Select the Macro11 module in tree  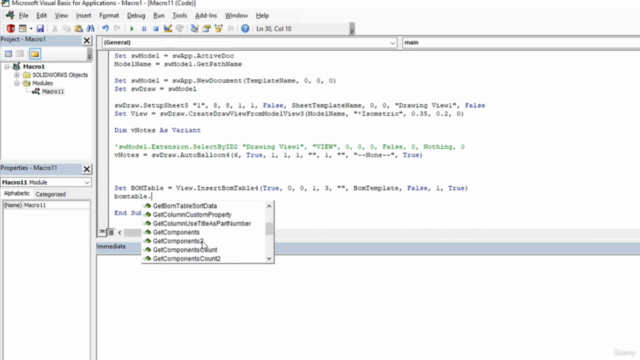(53, 91)
